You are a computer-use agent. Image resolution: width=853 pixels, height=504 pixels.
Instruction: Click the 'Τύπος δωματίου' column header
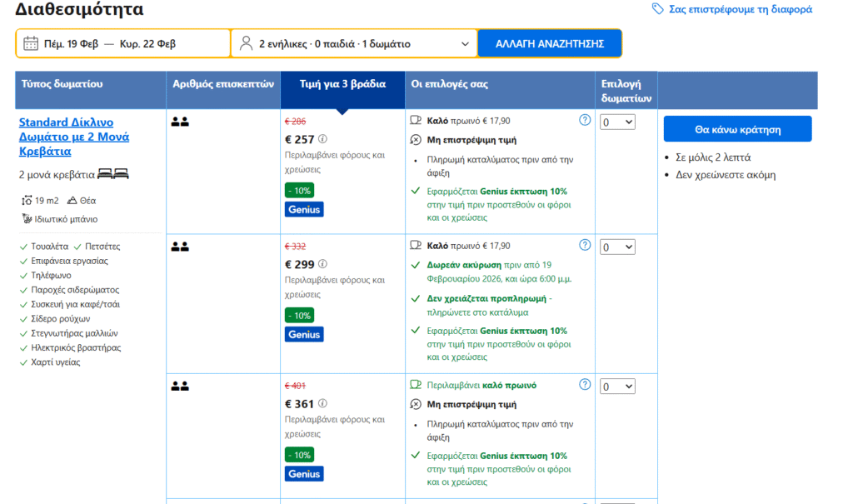62,84
